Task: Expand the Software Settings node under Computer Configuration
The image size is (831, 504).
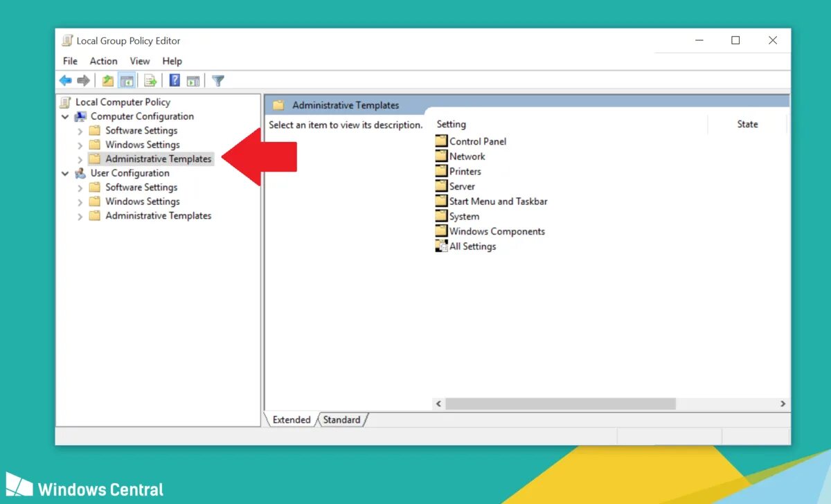Action: [x=80, y=130]
